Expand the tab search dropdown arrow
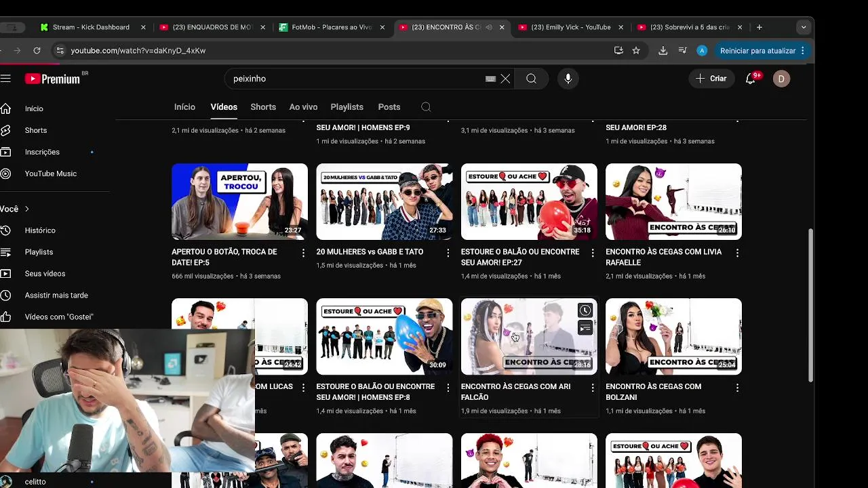 [804, 27]
